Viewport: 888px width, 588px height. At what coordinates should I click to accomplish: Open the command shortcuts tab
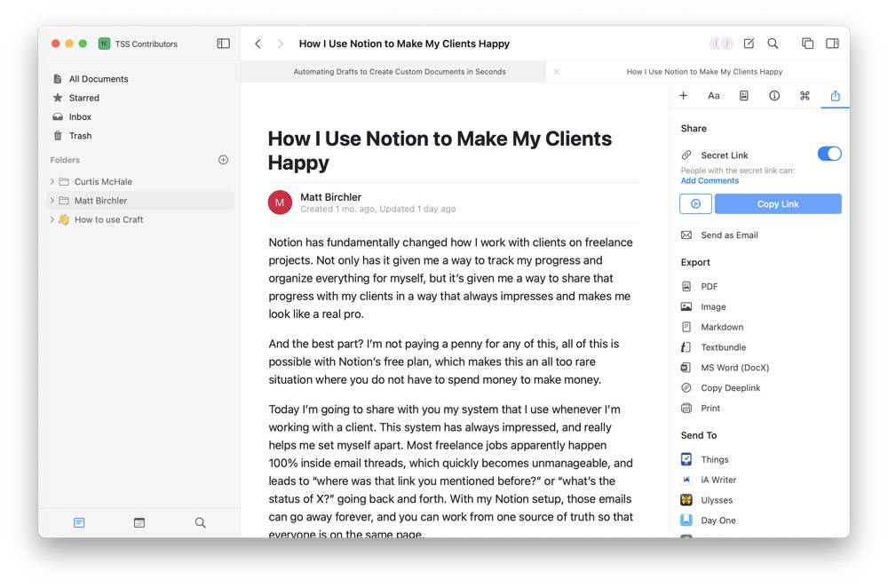pos(805,96)
